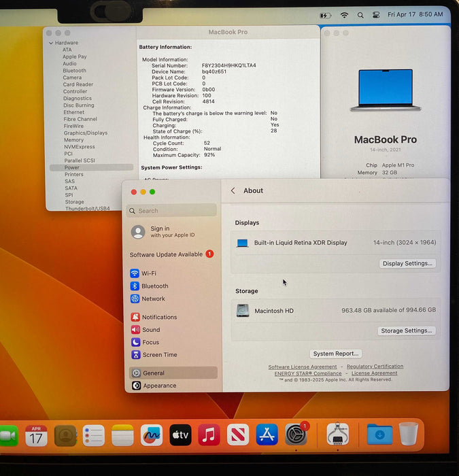Select Memory in the Hardware list

coord(73,140)
